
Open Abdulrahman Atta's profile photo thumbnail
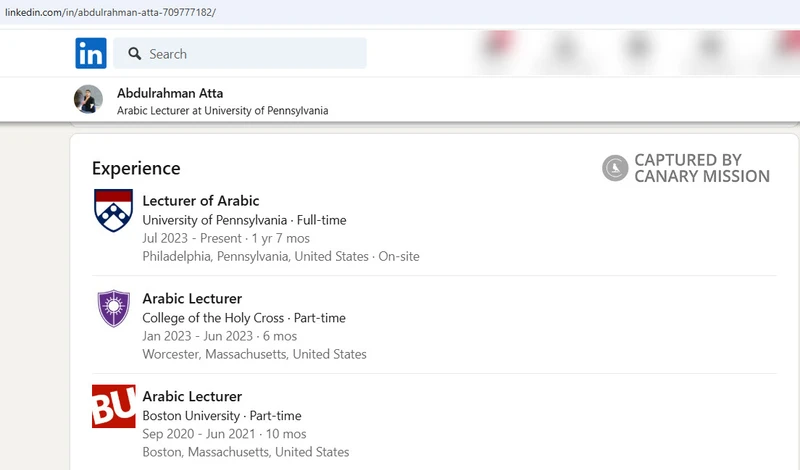coord(88,99)
